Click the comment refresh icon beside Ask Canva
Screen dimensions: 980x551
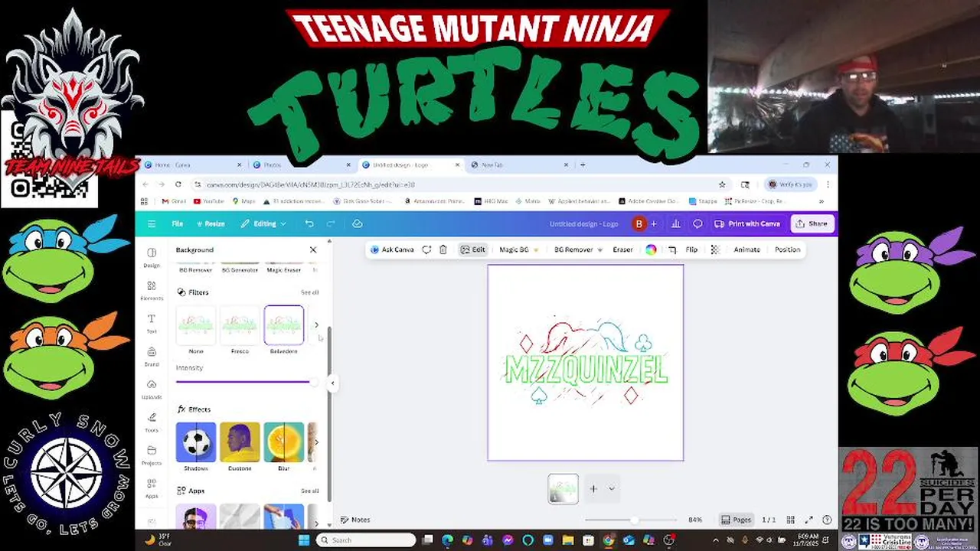click(426, 249)
